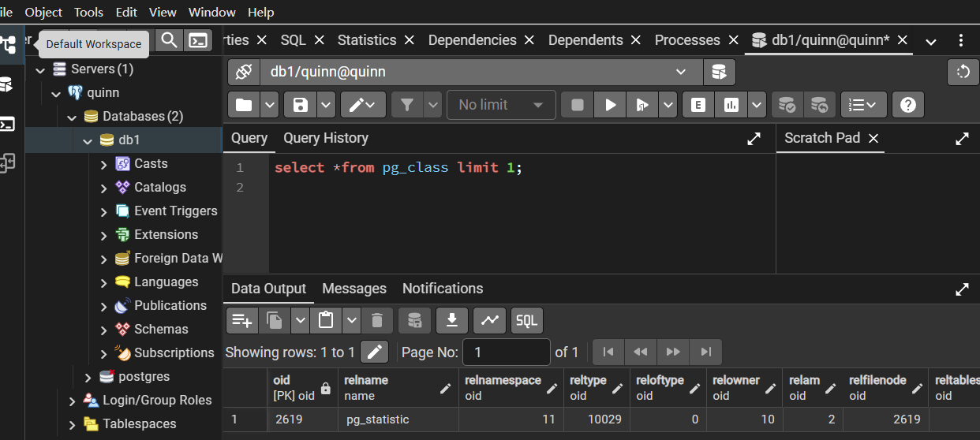
Task: Expand the Casts tree node
Action: (x=104, y=164)
